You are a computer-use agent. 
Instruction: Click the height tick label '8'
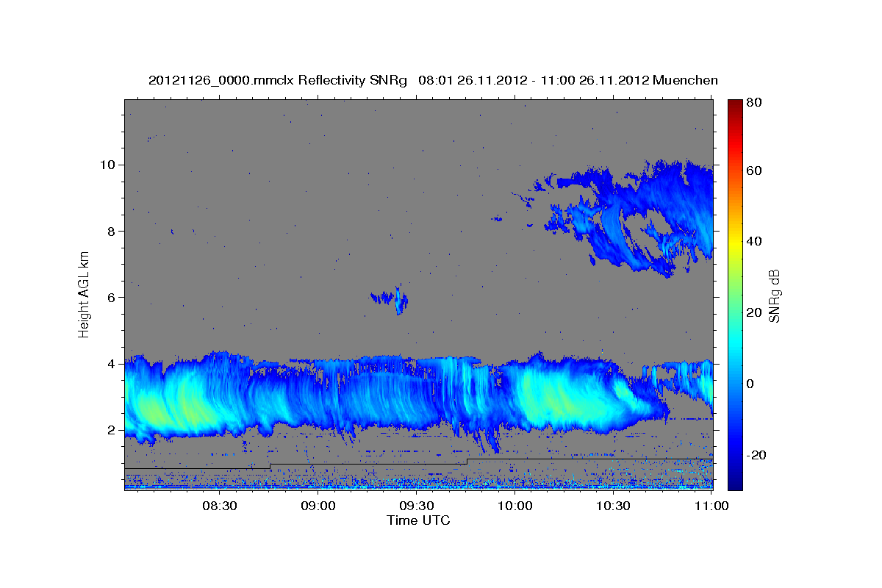111,231
